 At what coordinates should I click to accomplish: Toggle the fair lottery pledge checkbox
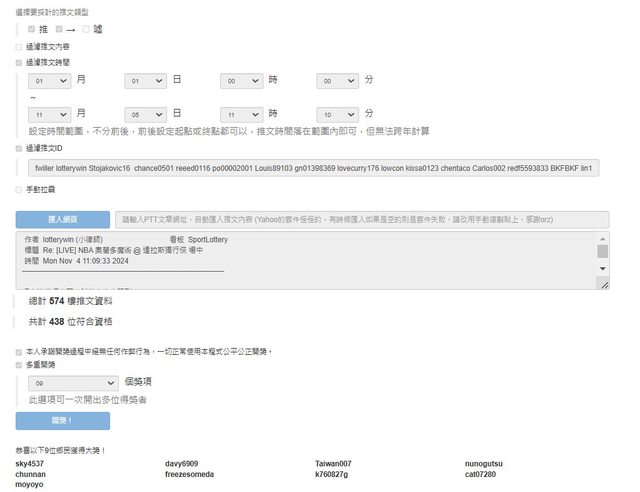pyautogui.click(x=19, y=352)
